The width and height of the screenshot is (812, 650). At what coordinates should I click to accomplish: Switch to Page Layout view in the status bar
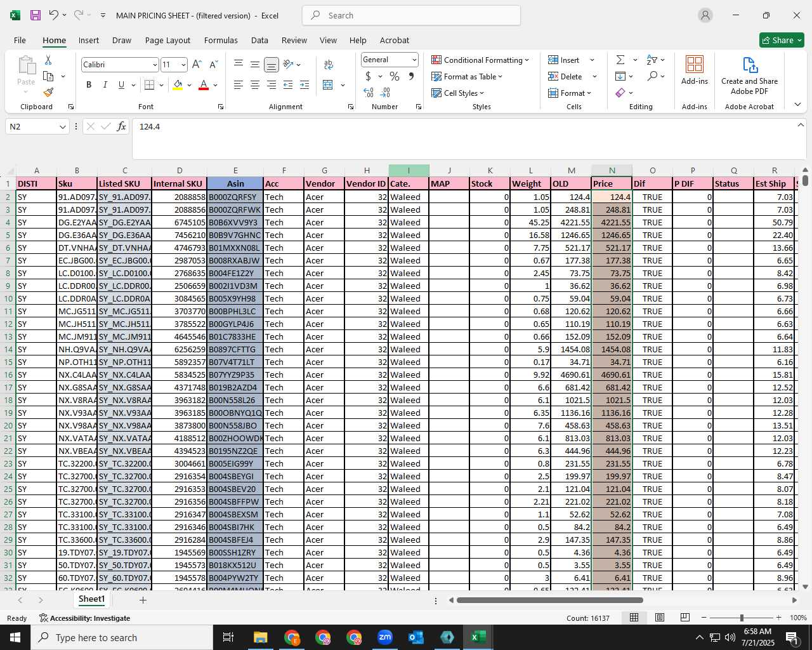tap(660, 618)
